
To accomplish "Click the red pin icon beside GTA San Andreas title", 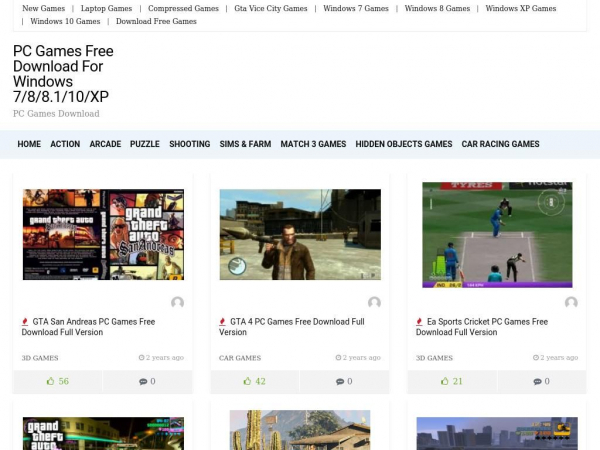I will 25,321.
